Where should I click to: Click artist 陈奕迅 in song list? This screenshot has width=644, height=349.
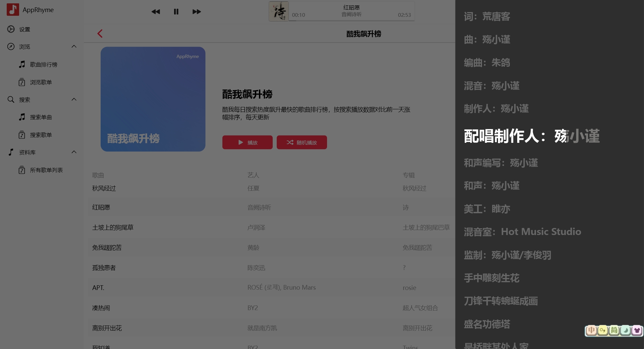[256, 268]
